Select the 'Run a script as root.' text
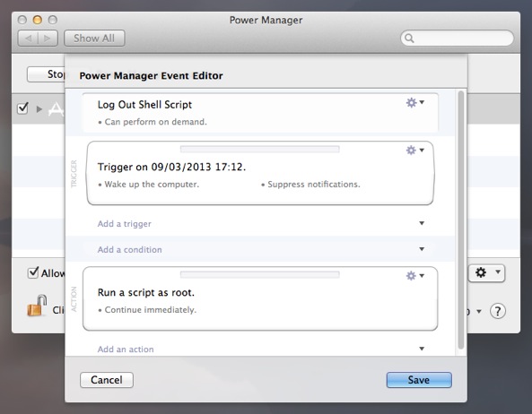The width and height of the screenshot is (532, 414). point(146,292)
